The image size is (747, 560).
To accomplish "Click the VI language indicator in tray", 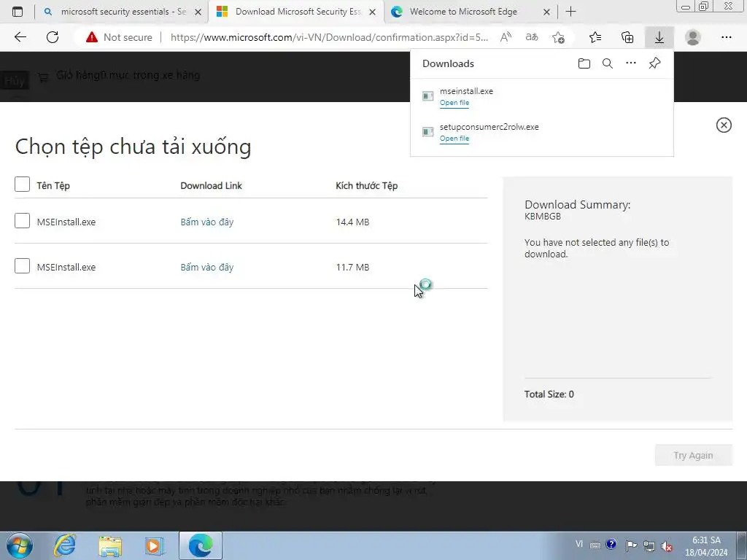I will tap(579, 544).
